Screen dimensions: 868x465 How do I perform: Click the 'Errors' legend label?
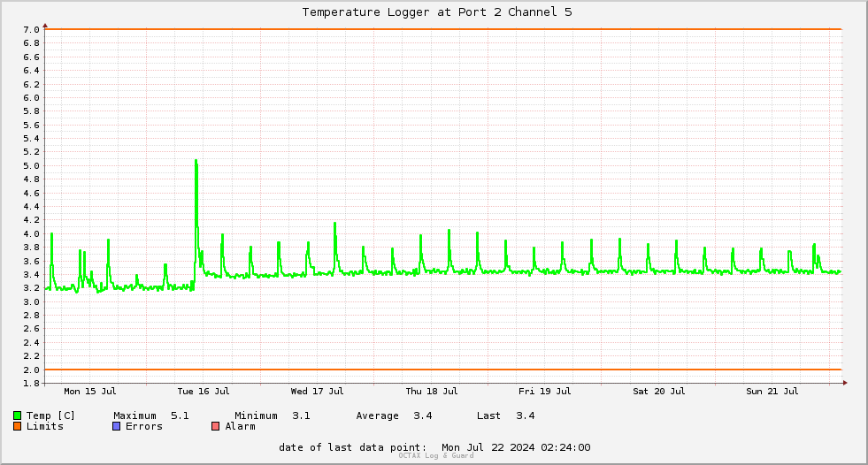144,426
